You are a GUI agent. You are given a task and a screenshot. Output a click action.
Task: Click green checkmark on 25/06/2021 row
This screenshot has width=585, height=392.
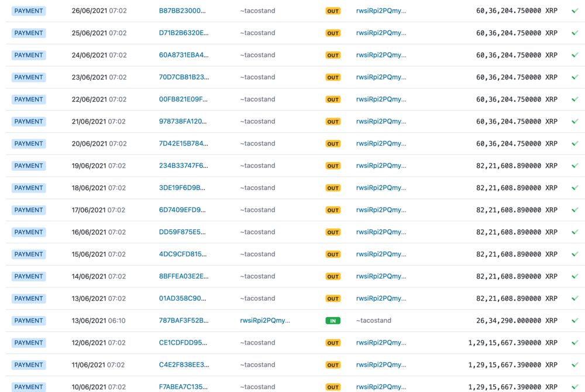click(x=575, y=33)
